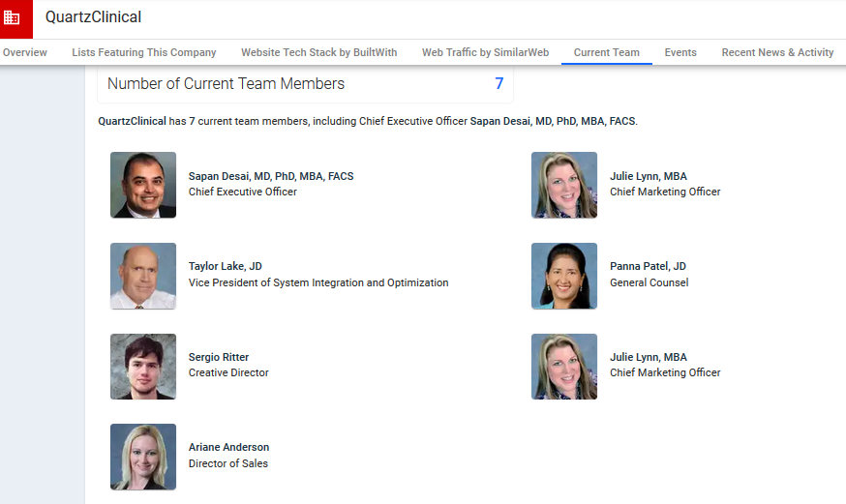The height and width of the screenshot is (504, 846).
Task: Open the Sergio Ritter name link
Action: pyautogui.click(x=219, y=357)
